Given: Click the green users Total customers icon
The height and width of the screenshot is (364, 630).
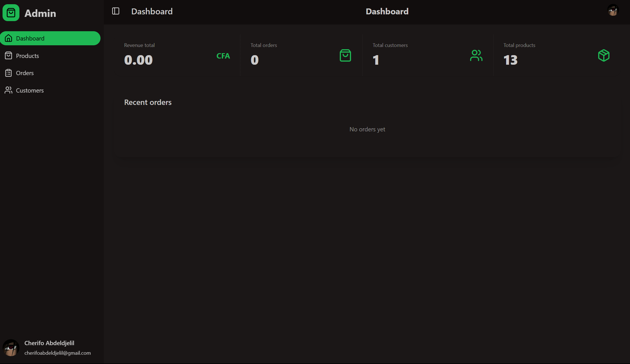Looking at the screenshot, I should point(476,55).
